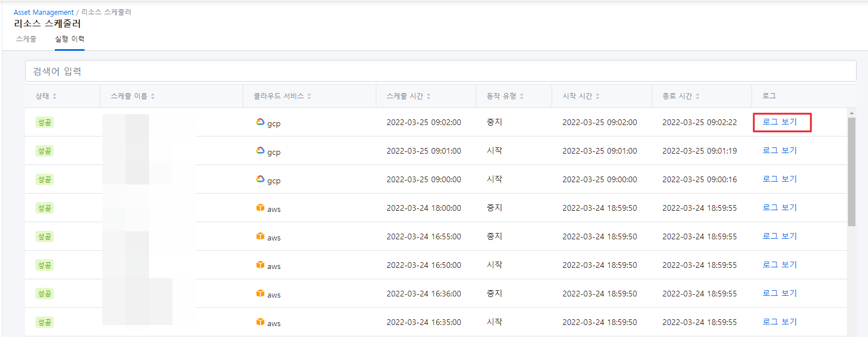Sort by 종료 시간 column sort arrows
The height and width of the screenshot is (337, 868).
coord(697,97)
